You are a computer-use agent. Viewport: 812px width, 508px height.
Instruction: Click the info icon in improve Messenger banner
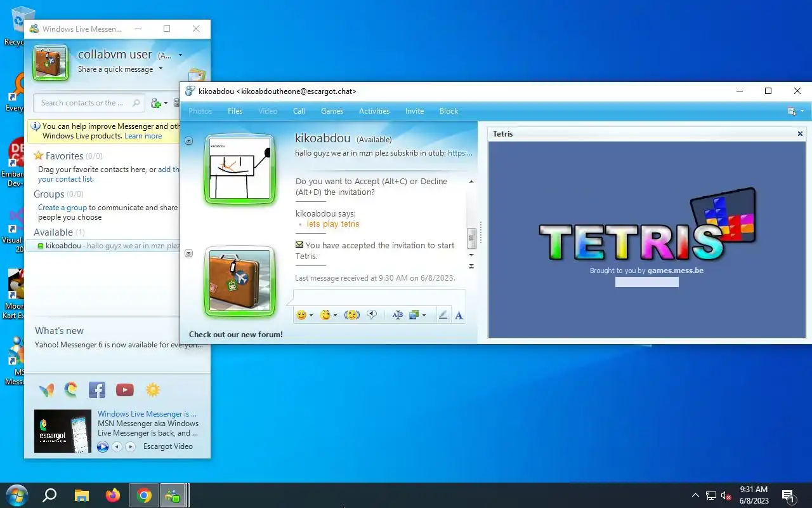36,126
